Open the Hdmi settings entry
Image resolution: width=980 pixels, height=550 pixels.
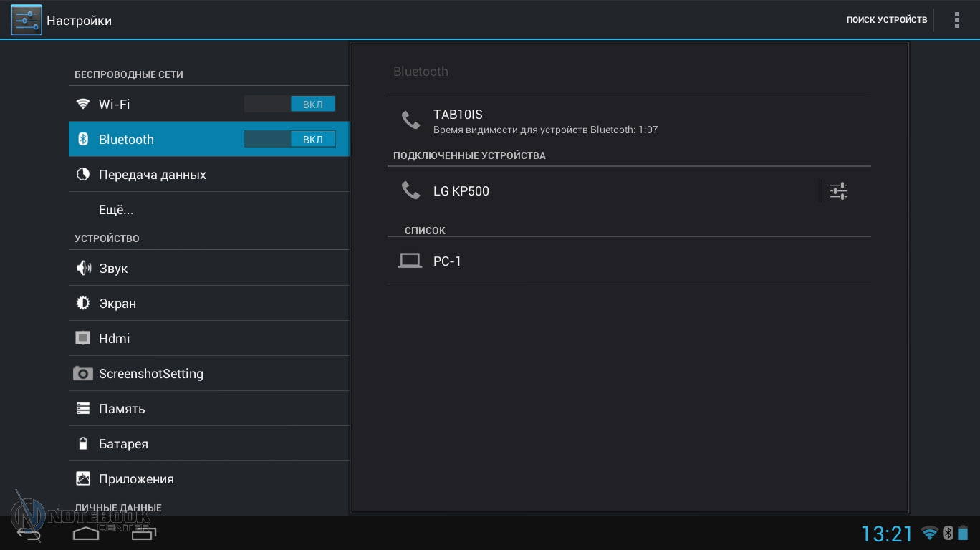114,339
